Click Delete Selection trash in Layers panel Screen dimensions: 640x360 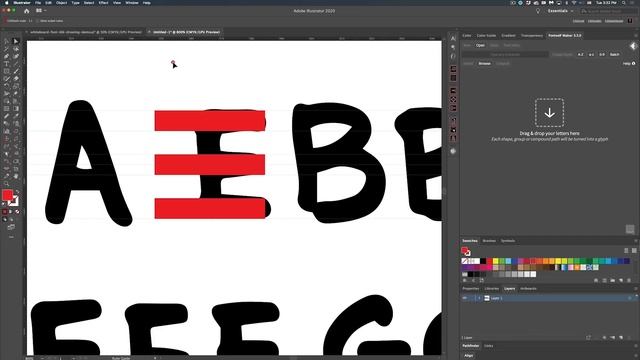[x=629, y=338]
